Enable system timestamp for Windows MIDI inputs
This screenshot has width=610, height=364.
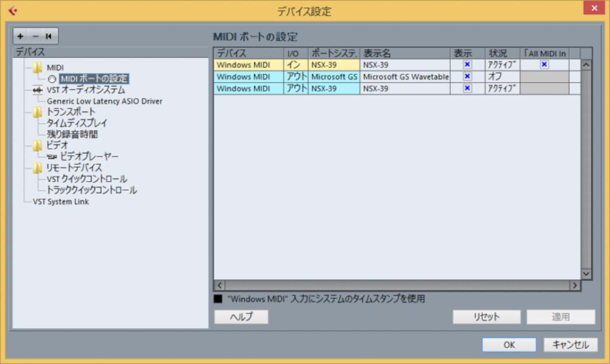219,299
